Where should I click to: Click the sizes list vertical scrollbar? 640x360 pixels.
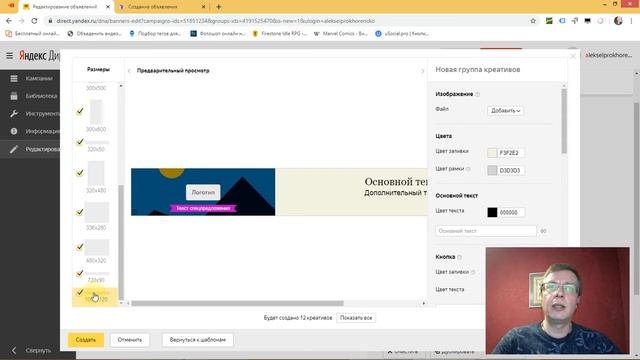point(121,242)
